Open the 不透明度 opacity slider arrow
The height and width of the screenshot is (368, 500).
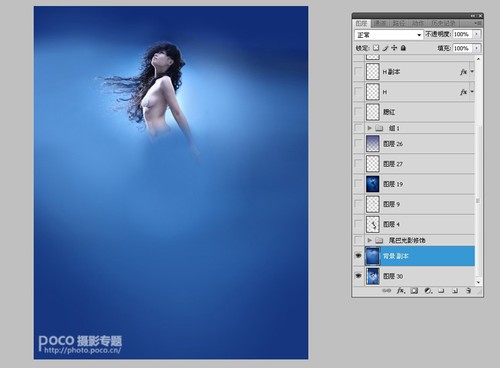[x=477, y=34]
